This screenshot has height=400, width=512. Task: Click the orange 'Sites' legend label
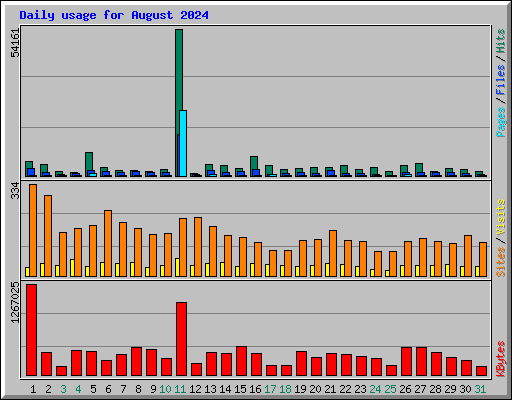[x=501, y=262]
